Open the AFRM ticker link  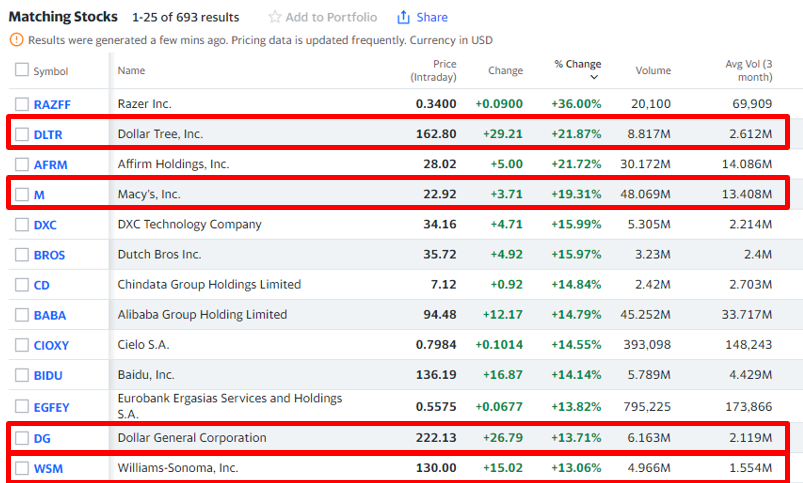point(52,164)
